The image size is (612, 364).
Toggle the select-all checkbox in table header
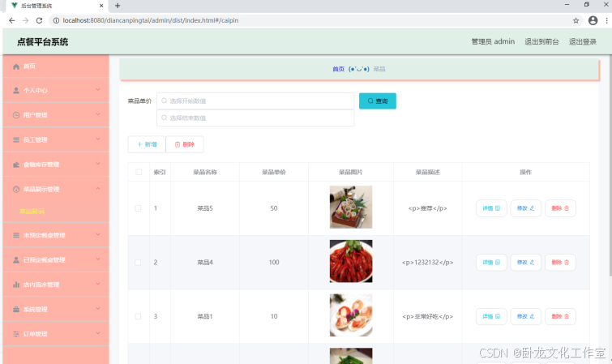[x=139, y=172]
